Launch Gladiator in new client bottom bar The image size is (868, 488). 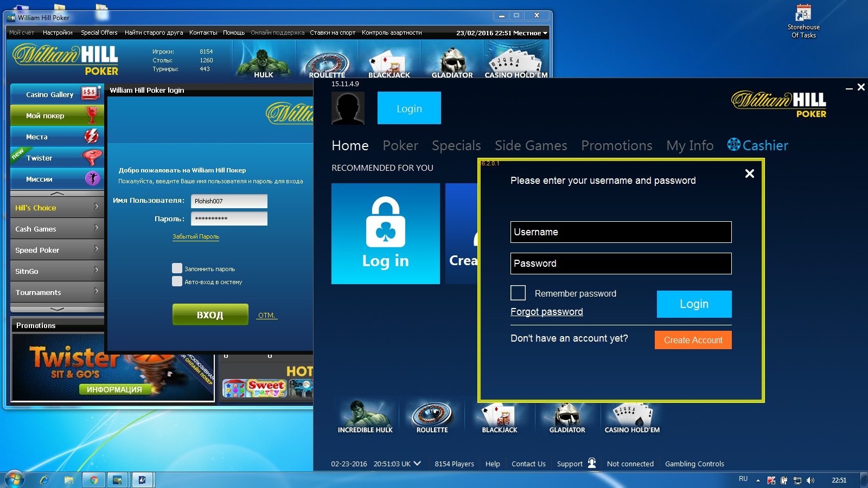(567, 416)
